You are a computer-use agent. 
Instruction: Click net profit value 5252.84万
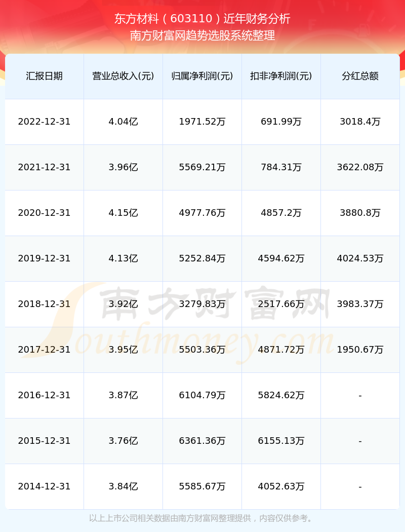(x=202, y=258)
